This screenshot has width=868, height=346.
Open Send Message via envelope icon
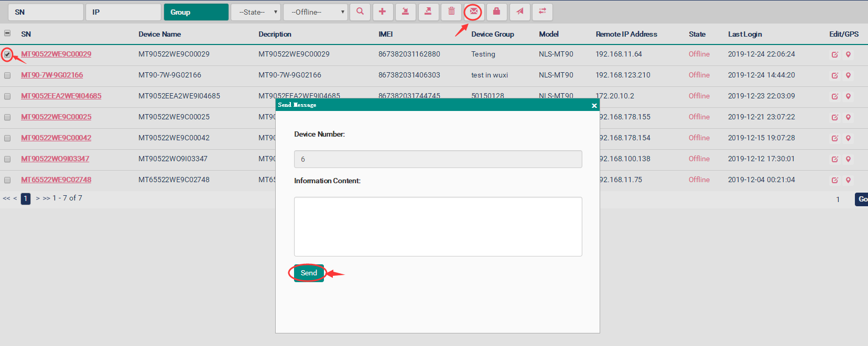[473, 12]
